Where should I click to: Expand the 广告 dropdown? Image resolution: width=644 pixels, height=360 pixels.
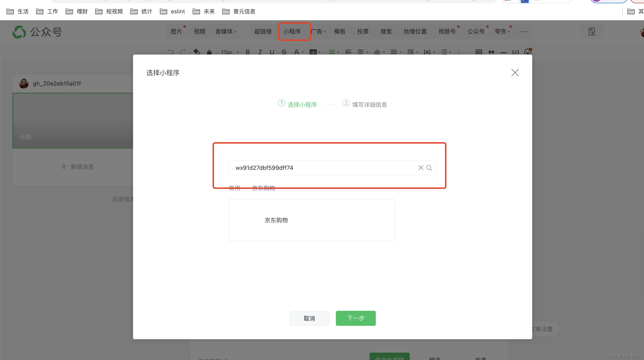click(x=318, y=31)
